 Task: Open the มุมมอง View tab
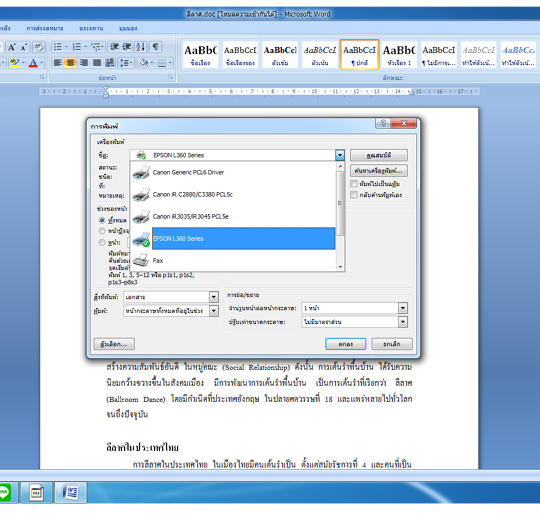click(128, 28)
